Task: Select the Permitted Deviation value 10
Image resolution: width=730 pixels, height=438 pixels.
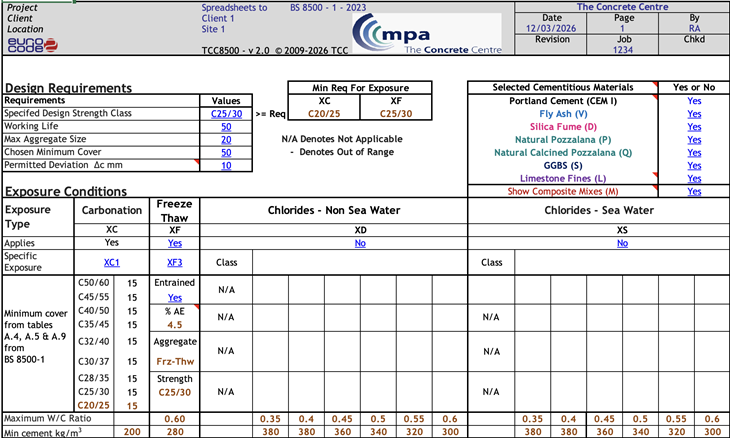Action: point(226,166)
